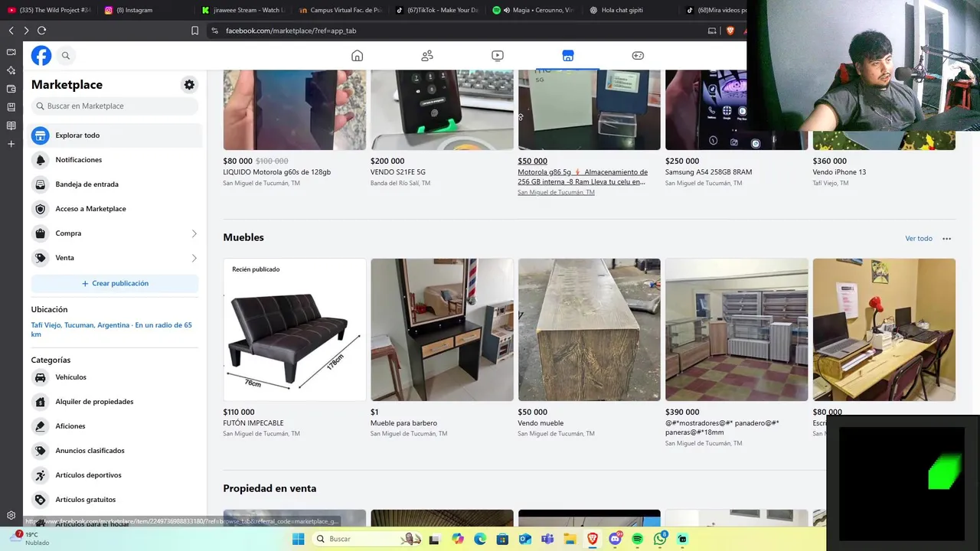Open the mostradores panadero listing image
This screenshot has height=551, width=980.
pyautogui.click(x=737, y=330)
